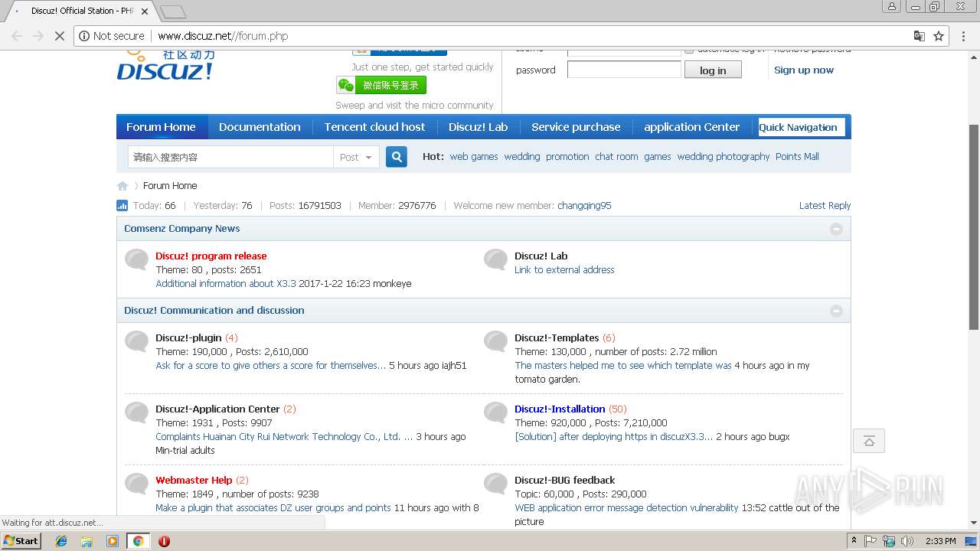
Task: Open the Webmaster Help forum link
Action: point(194,480)
